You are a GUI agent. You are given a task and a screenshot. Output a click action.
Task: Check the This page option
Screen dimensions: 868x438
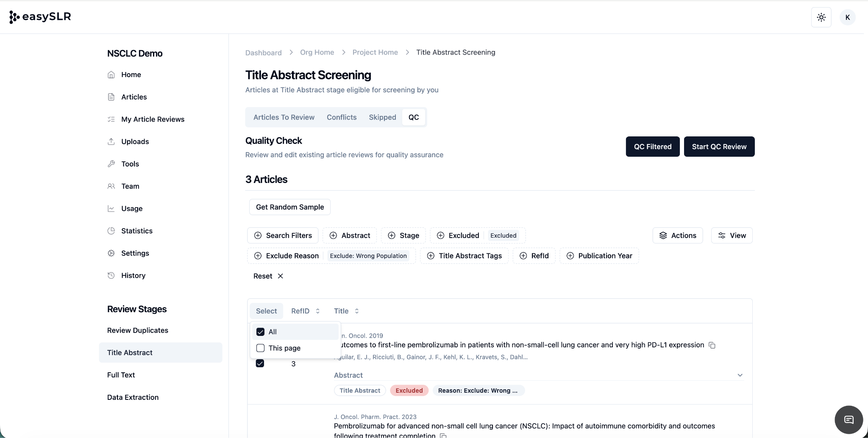(261, 348)
